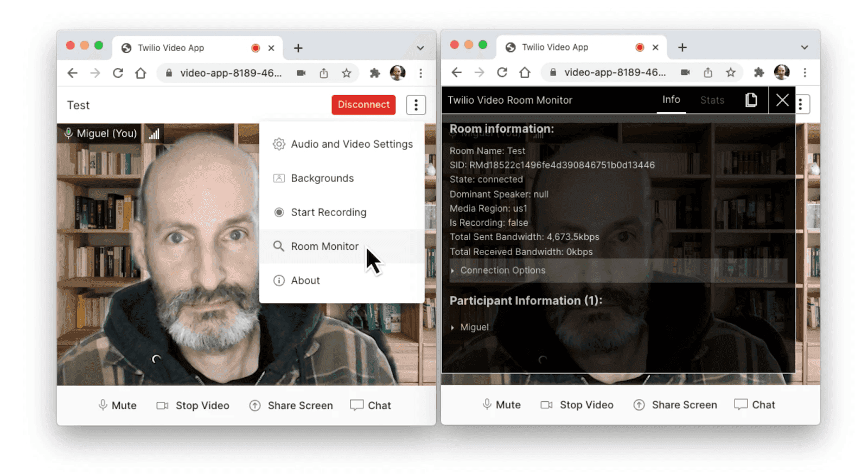Viewport: 868px width, 474px height.
Task: Choose Start Recording in the menu
Action: (x=342, y=212)
